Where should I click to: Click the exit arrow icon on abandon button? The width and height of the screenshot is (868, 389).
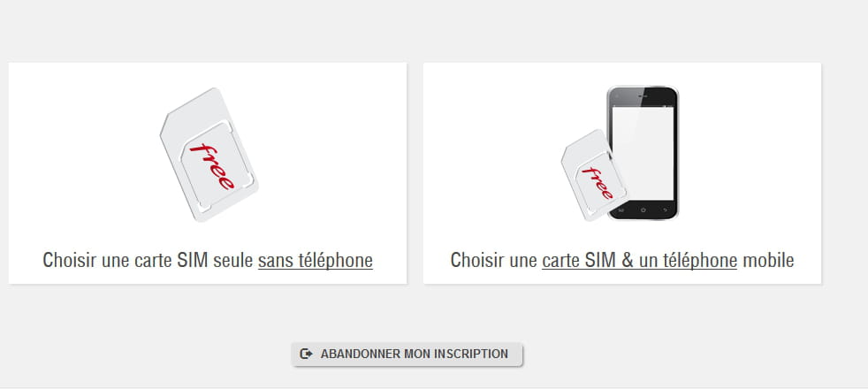(306, 355)
